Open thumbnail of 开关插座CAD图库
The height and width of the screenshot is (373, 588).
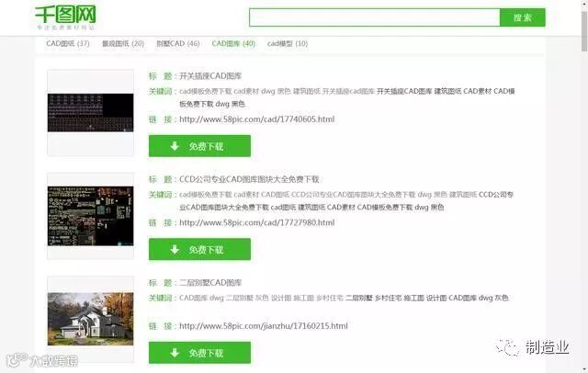pyautogui.click(x=90, y=112)
